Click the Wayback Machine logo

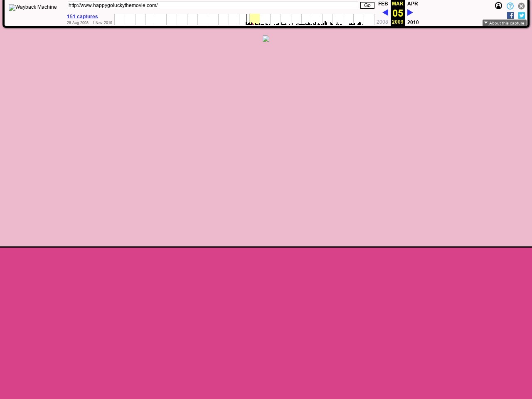[x=32, y=7]
